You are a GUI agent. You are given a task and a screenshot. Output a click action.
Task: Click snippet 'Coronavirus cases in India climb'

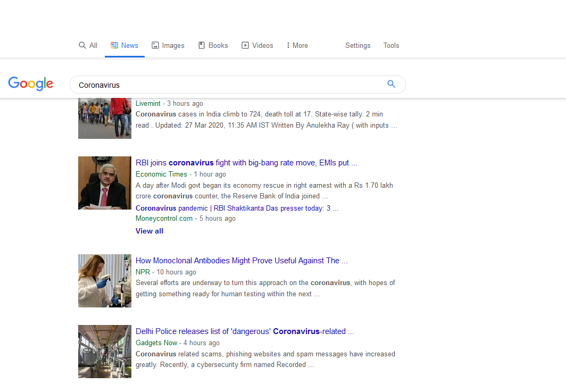[267, 120]
